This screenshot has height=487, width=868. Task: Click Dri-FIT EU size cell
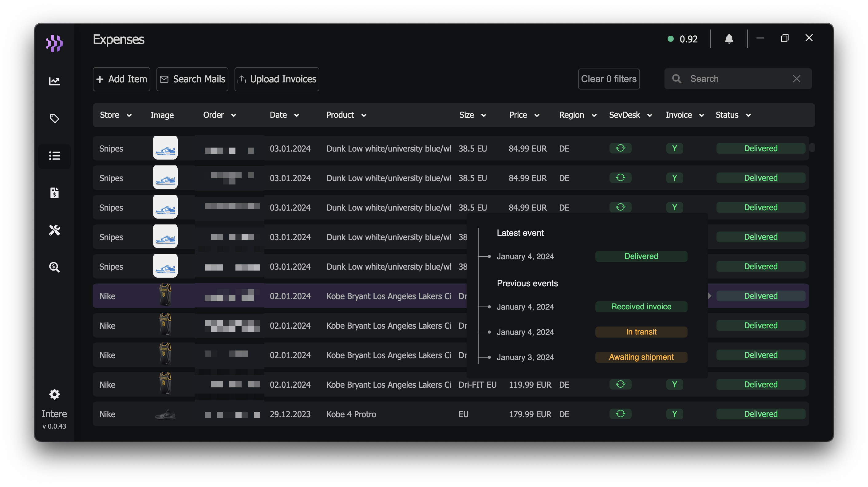click(477, 385)
